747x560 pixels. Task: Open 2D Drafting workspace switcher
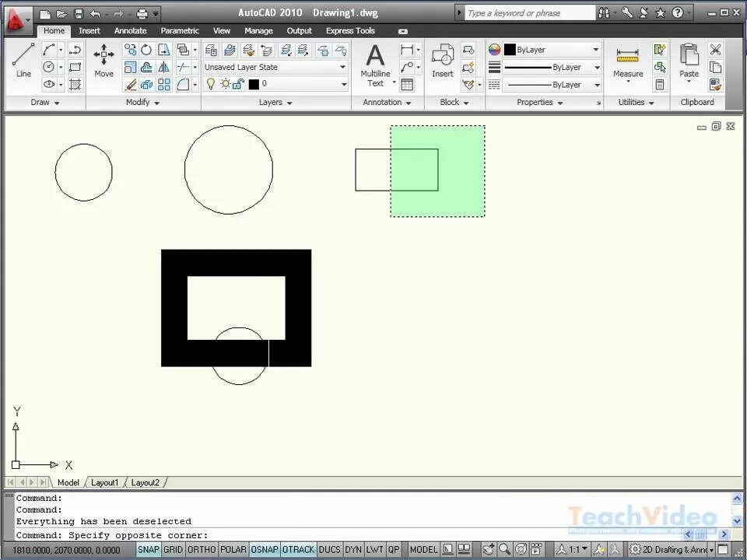[x=672, y=549]
